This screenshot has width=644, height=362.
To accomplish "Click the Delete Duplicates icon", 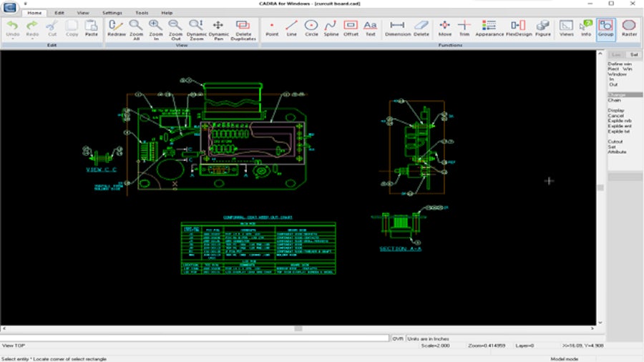I will pos(243,26).
